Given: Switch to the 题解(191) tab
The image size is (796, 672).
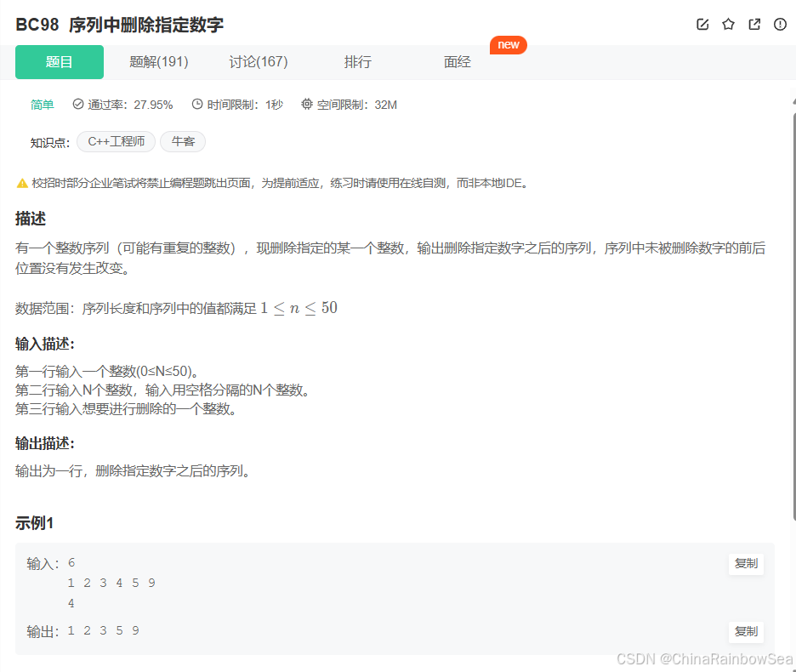Looking at the screenshot, I should click(159, 62).
